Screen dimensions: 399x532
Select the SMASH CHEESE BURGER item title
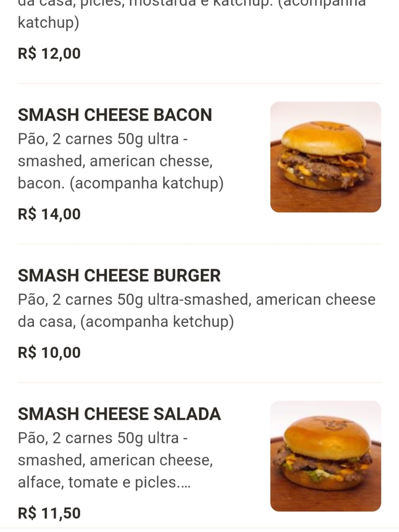[119, 276]
